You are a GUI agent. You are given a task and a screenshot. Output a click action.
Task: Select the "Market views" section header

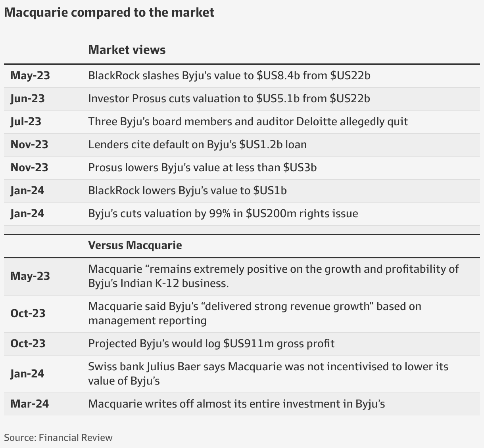click(x=127, y=50)
